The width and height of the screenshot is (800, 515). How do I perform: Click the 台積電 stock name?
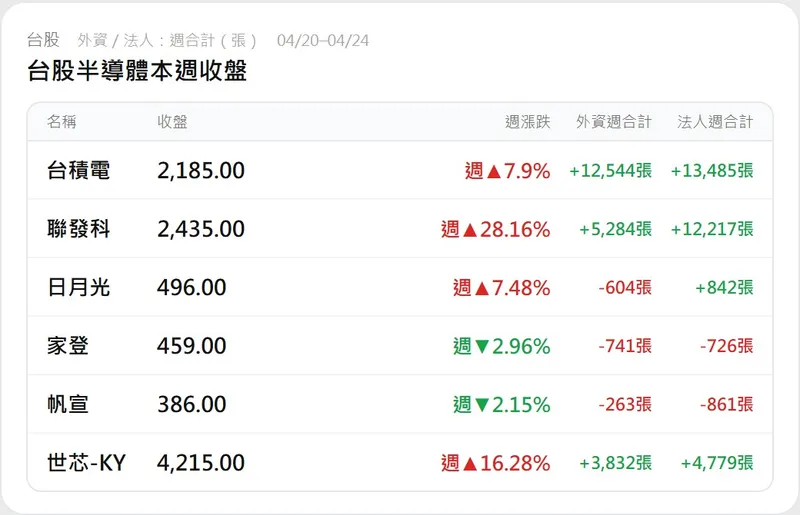78,171
